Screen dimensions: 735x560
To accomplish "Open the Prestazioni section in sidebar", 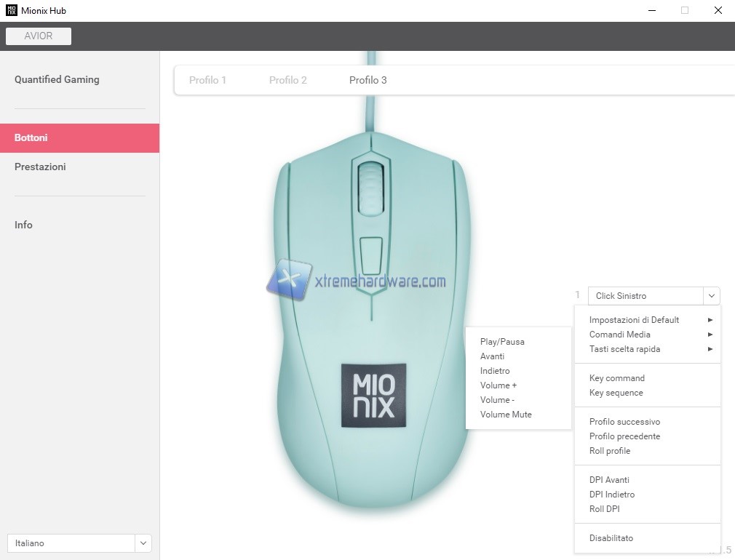I will (x=40, y=167).
